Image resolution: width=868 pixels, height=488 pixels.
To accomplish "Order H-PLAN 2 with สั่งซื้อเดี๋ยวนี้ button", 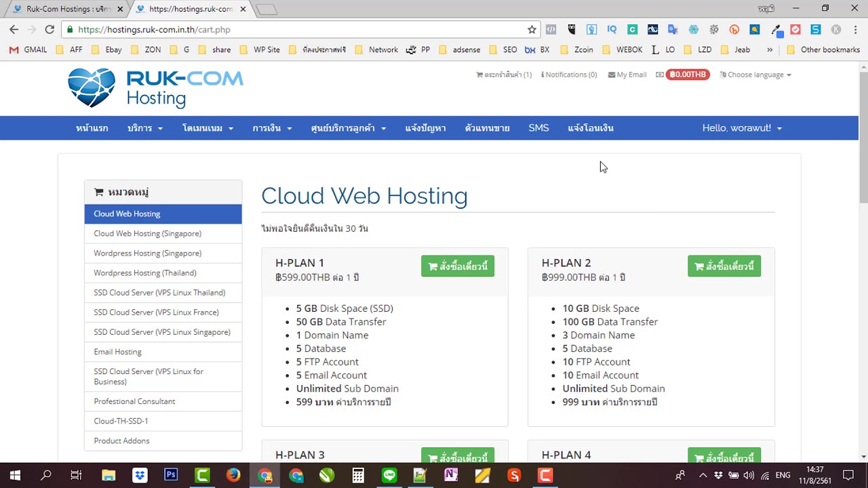I will click(x=724, y=266).
